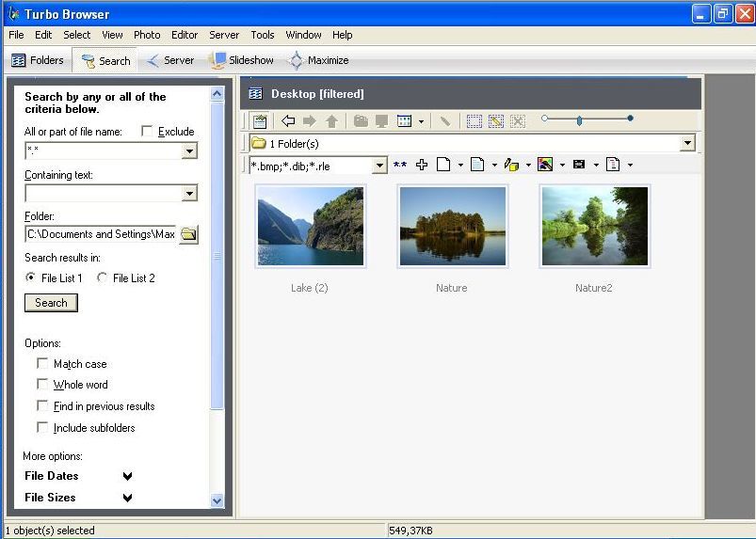Click the colorful image filter icon
Image resolution: width=756 pixels, height=539 pixels.
point(545,165)
